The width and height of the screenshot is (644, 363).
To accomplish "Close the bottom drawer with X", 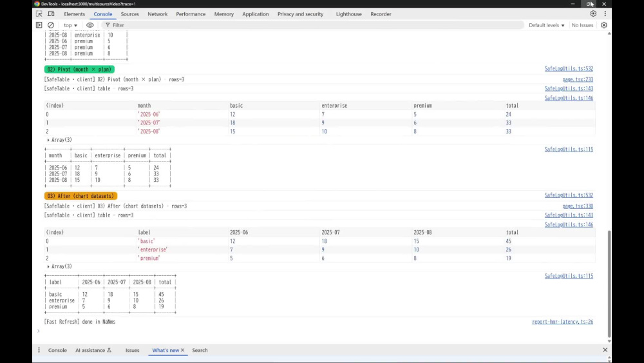I will [605, 350].
